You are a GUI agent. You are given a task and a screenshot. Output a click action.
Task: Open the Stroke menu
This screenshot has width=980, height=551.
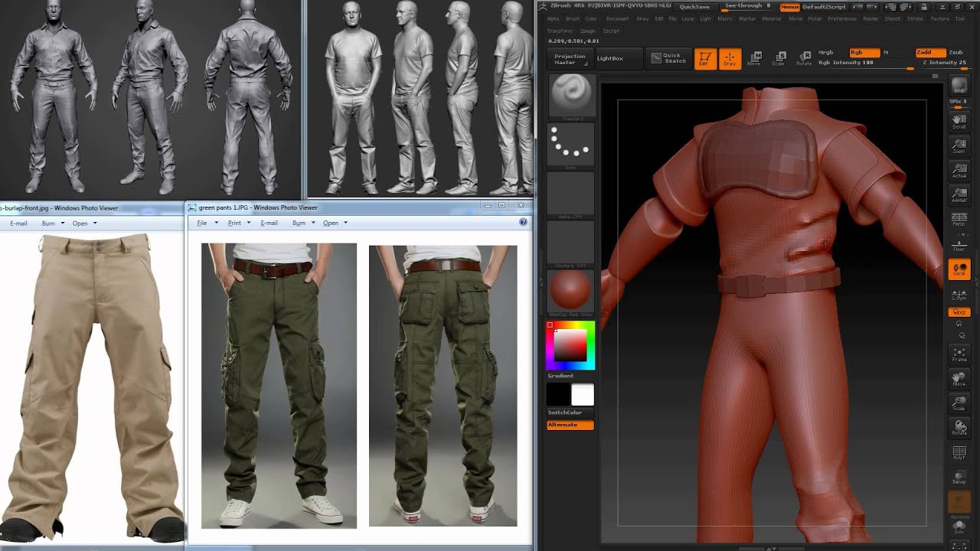coord(915,18)
